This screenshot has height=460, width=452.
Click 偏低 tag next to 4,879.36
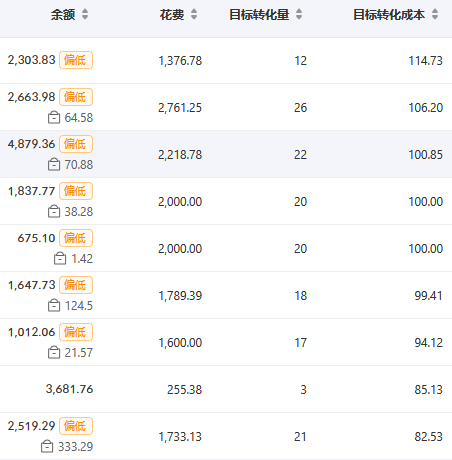(76, 144)
